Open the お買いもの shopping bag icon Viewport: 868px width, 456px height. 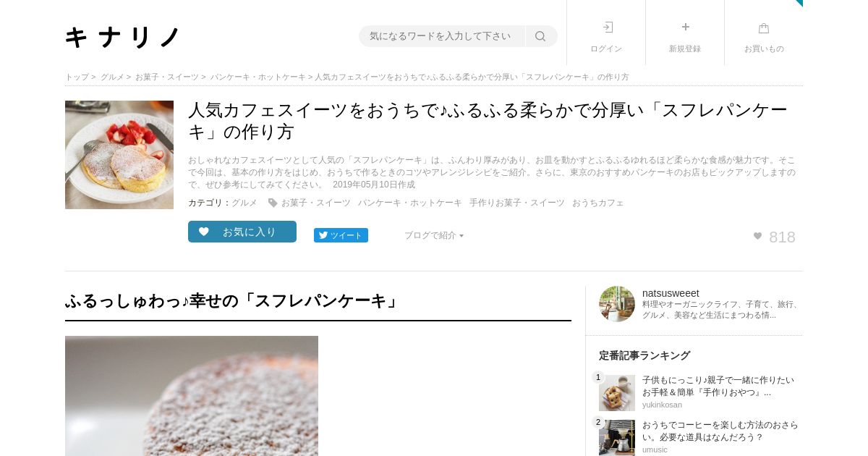764,28
